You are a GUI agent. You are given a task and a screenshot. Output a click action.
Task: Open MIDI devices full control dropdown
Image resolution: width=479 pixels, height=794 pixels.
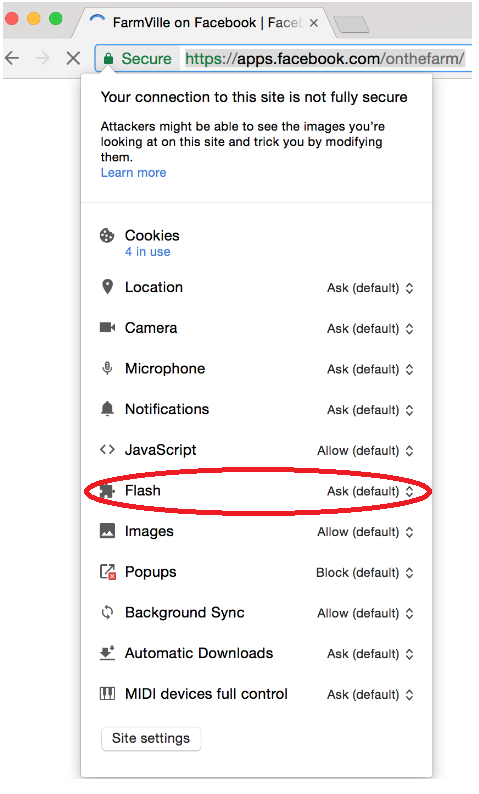pos(370,695)
